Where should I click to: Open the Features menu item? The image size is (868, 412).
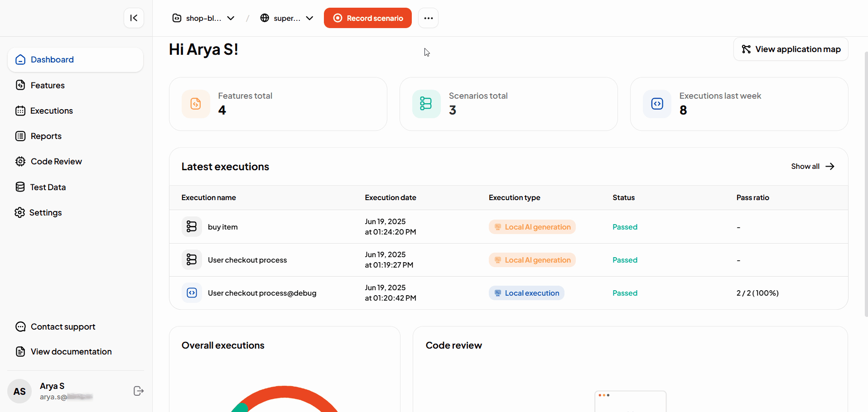pos(48,85)
